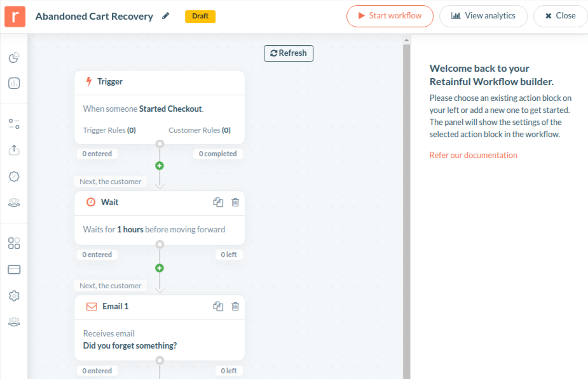This screenshot has height=379, width=588.
Task: Click connector node below Wait block
Action: pyautogui.click(x=160, y=244)
